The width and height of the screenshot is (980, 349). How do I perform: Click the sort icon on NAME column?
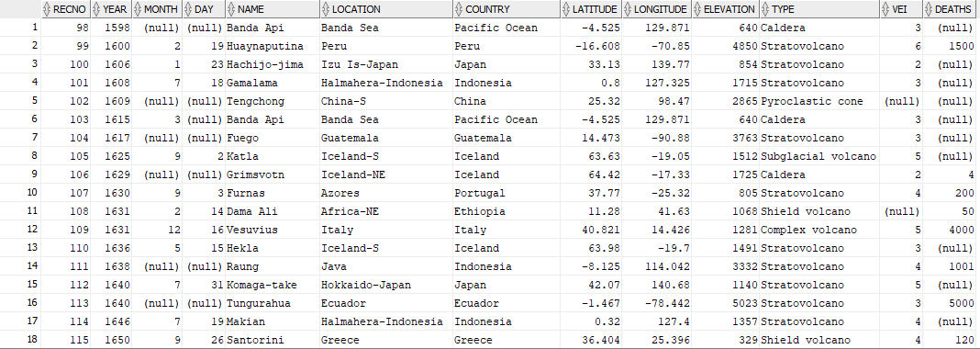click(x=230, y=9)
